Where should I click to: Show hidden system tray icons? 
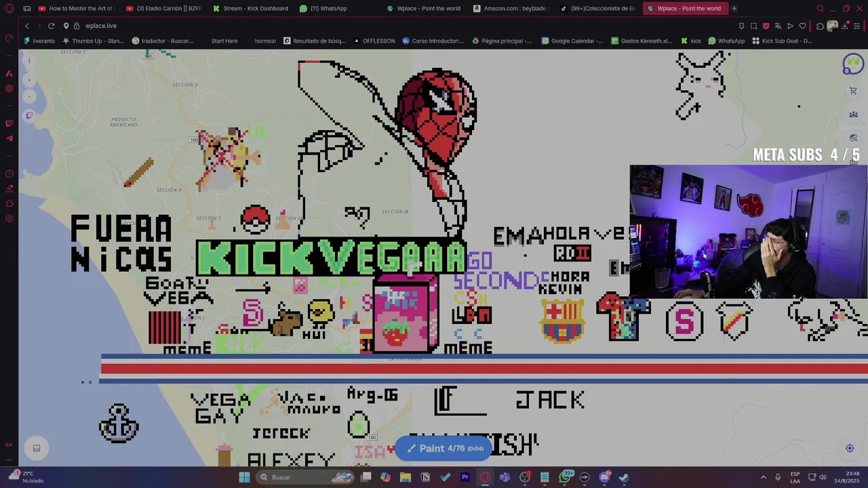point(763,477)
